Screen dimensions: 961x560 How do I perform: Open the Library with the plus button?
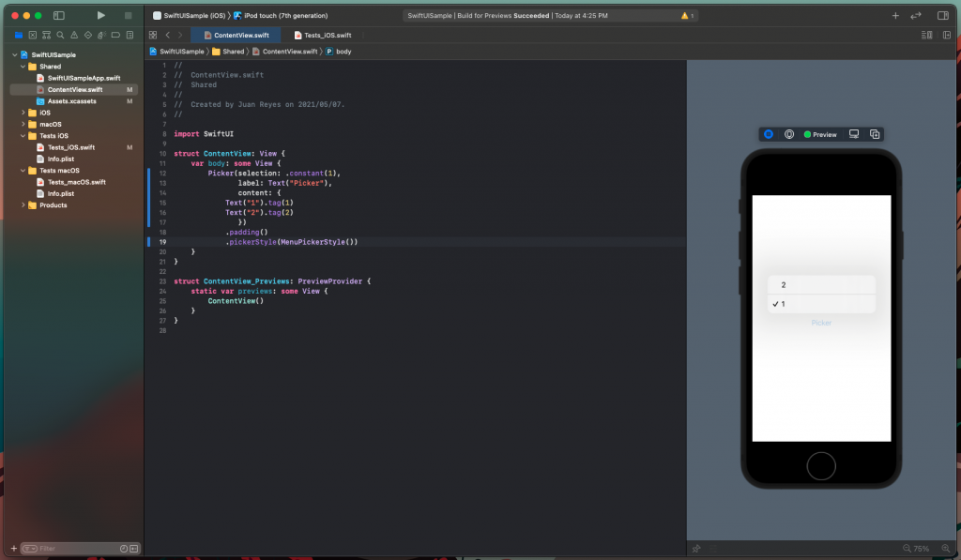click(895, 15)
